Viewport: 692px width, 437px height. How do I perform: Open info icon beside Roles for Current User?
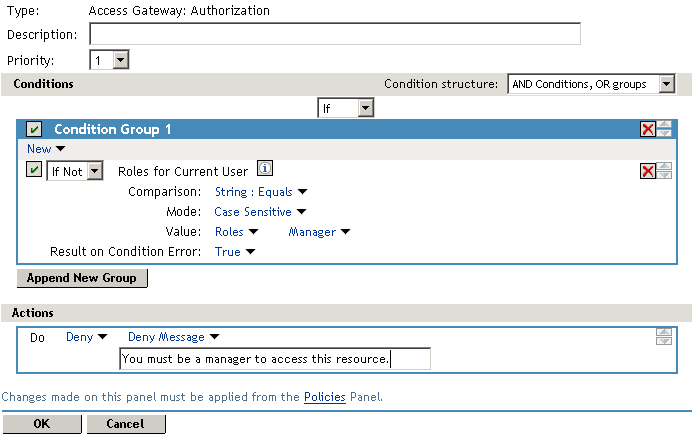[x=265, y=169]
